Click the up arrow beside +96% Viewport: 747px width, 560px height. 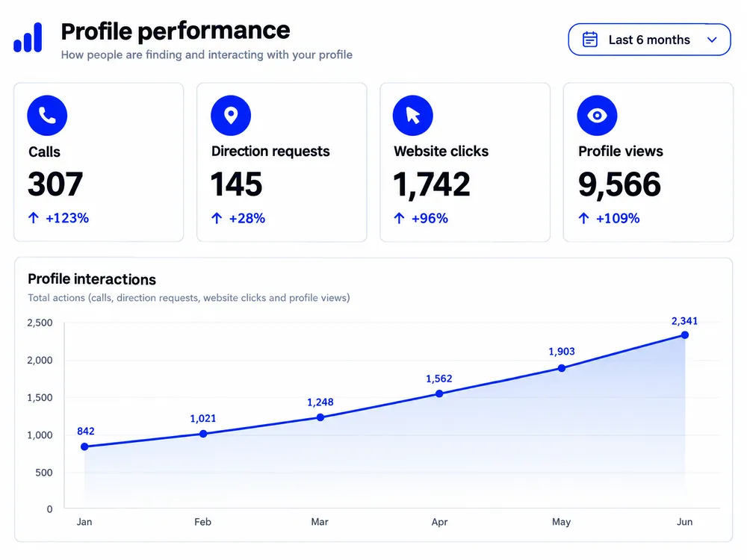point(399,218)
